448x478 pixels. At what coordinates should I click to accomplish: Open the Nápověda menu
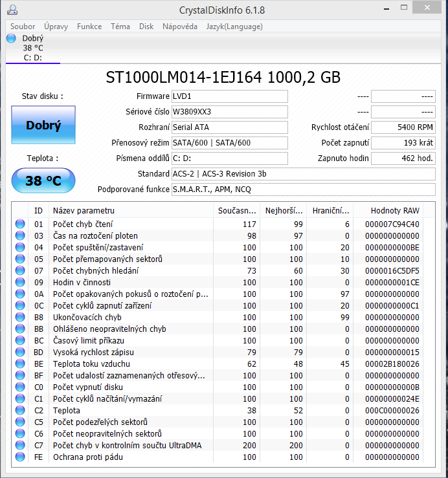[180, 27]
